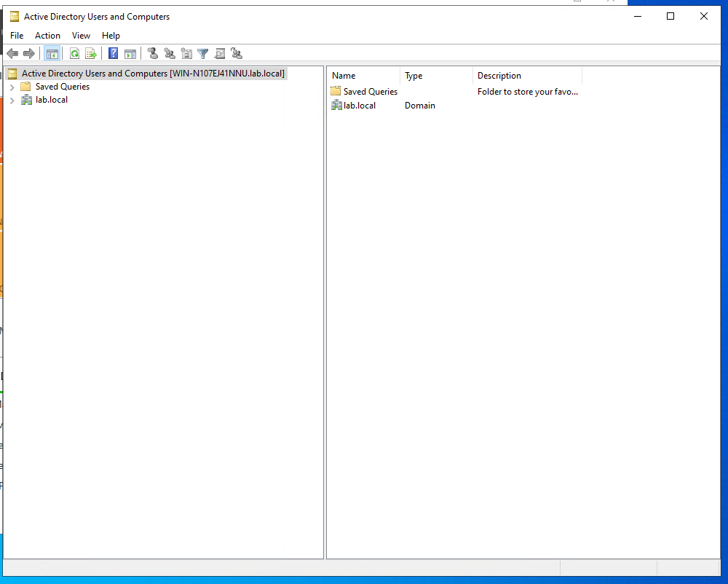Open the Action menu
Image resolution: width=728 pixels, height=584 pixels.
[x=48, y=36]
